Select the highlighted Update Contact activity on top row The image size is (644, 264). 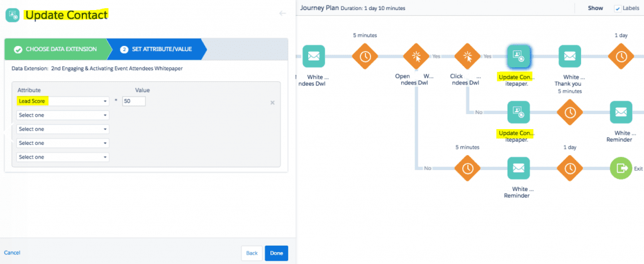pos(518,57)
